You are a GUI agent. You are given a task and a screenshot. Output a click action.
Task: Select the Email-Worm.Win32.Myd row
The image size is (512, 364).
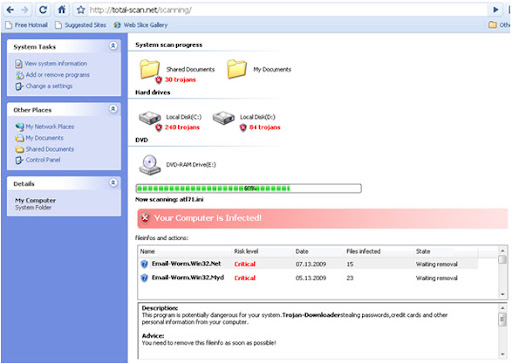308,278
